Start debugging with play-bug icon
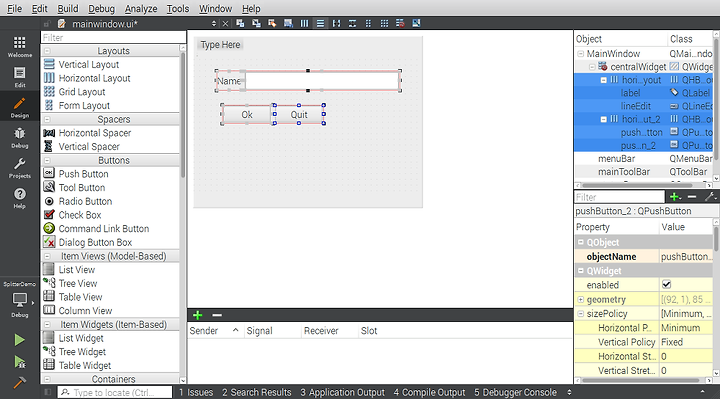This screenshot has width=720, height=399. pos(19,362)
